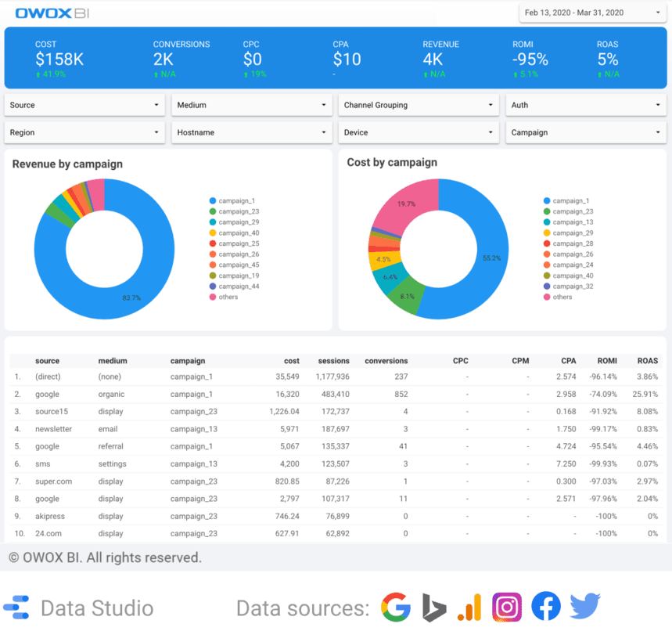Open the Campaign filter dropdown

coord(585,132)
